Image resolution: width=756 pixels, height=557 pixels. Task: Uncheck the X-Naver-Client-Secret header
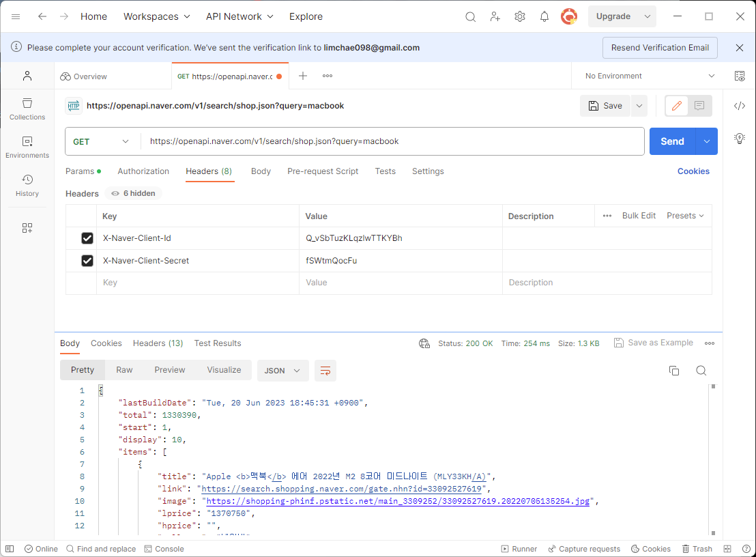(87, 261)
